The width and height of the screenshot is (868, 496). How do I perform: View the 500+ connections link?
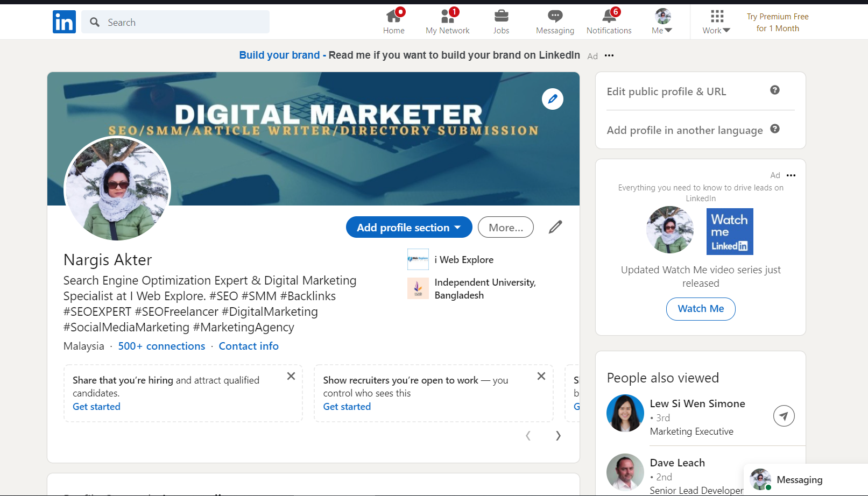(161, 346)
